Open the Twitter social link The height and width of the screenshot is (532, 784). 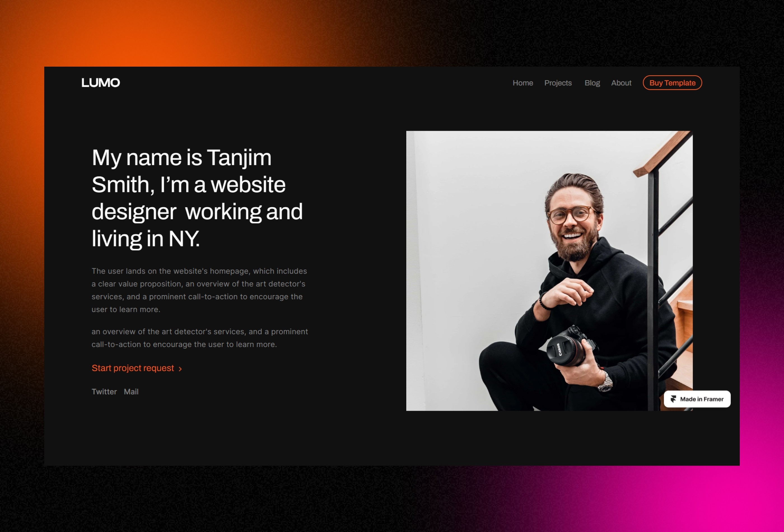[104, 391]
